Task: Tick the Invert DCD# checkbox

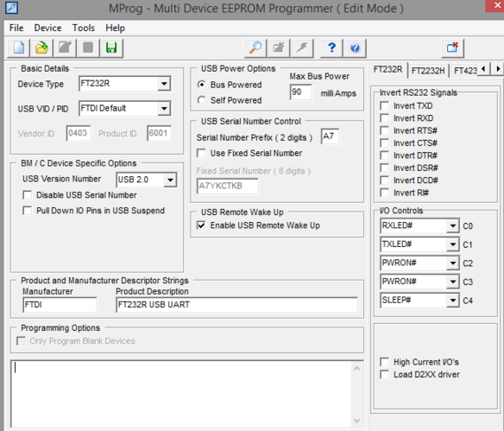Action: tap(384, 181)
